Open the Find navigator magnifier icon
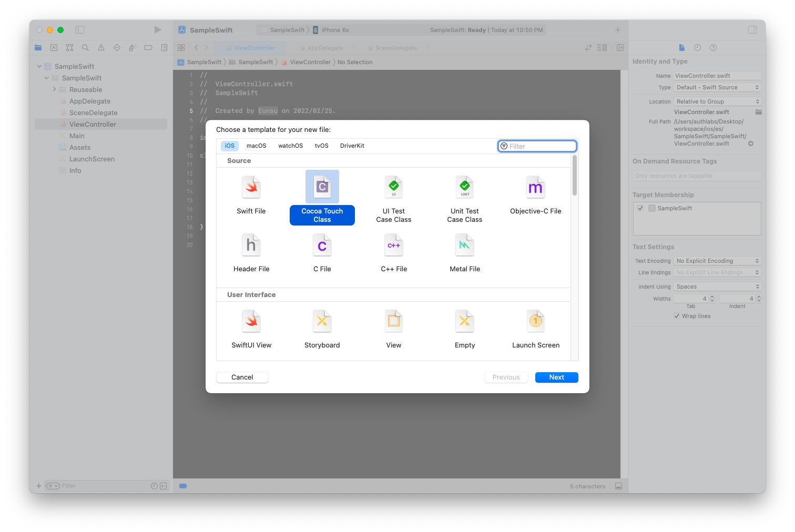 point(85,48)
